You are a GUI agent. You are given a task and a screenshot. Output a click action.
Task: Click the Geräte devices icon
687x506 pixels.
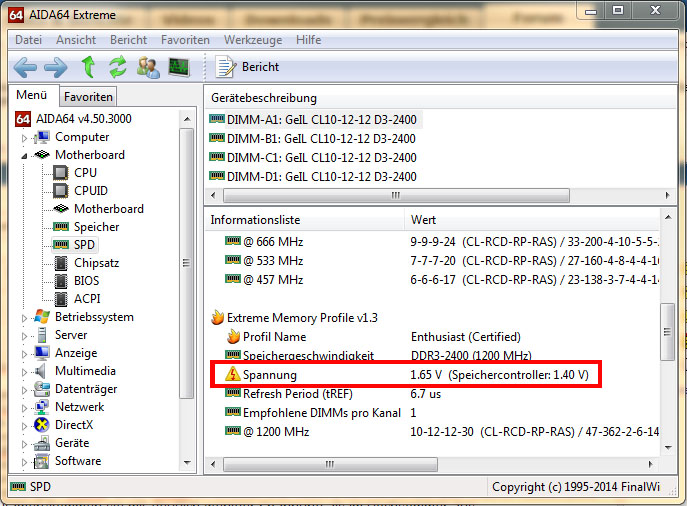(42, 443)
